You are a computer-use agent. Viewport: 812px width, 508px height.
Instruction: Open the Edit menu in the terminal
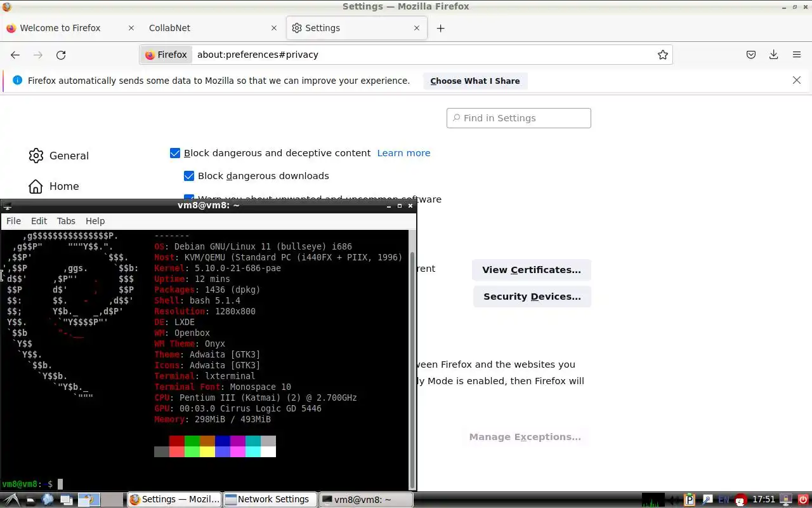pyautogui.click(x=39, y=221)
